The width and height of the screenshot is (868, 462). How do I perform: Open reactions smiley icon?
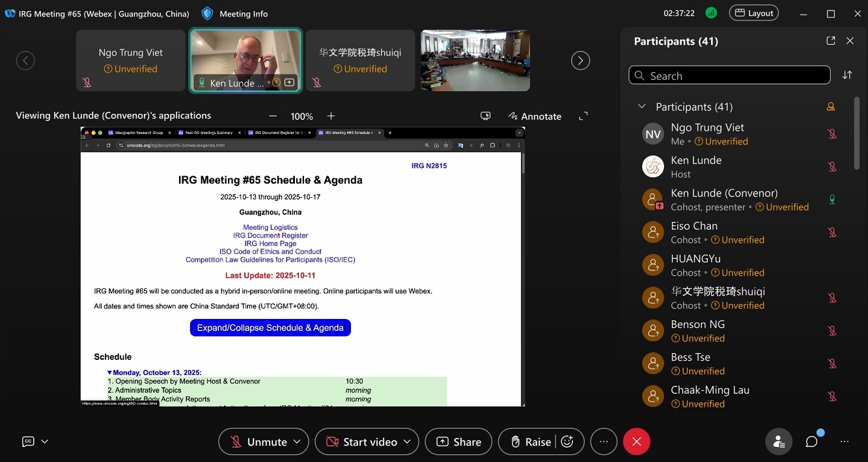point(567,442)
